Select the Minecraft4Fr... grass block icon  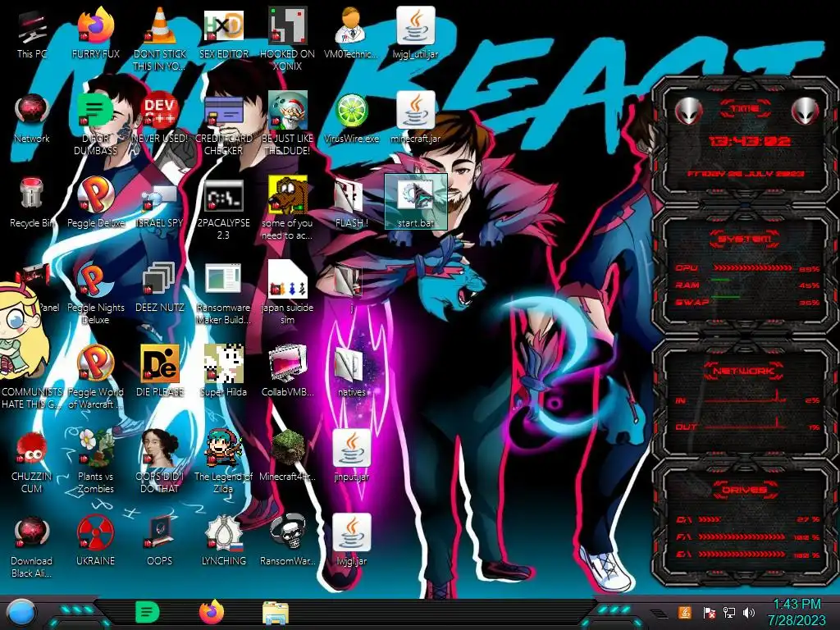point(287,455)
